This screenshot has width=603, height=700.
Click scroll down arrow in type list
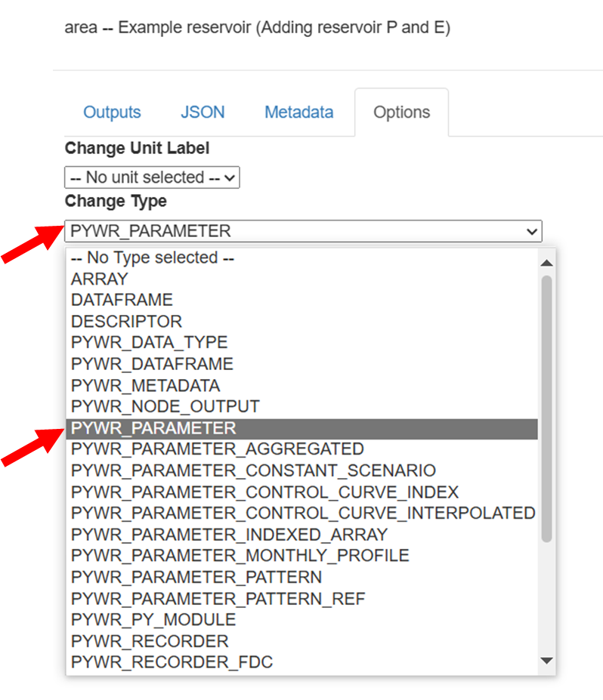[x=546, y=661]
